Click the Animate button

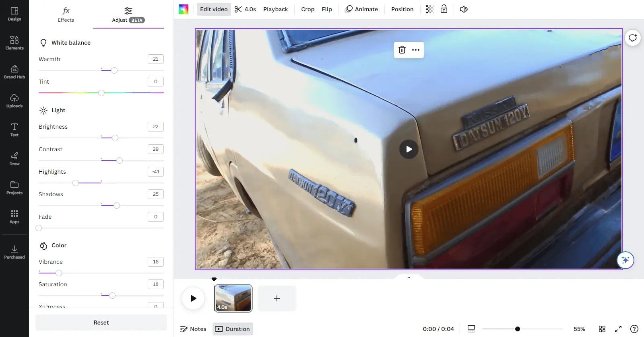(x=361, y=9)
